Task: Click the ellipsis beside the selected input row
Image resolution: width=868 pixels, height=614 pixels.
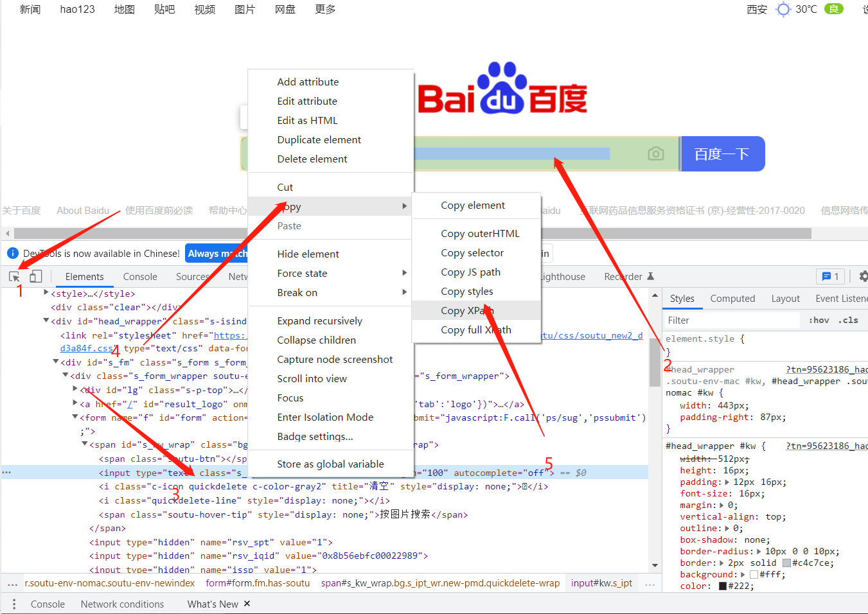Action: click(6, 473)
